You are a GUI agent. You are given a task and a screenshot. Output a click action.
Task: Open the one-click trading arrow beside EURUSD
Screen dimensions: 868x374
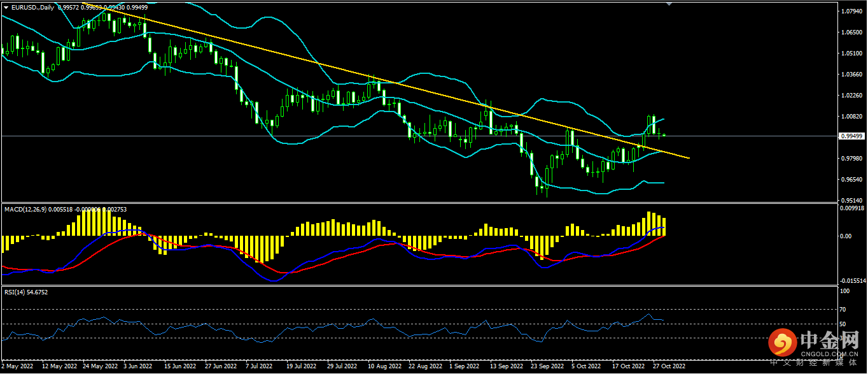coord(6,8)
